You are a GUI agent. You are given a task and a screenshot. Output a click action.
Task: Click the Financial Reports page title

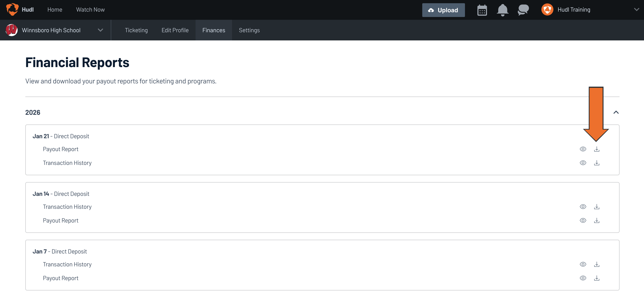pyautogui.click(x=77, y=62)
